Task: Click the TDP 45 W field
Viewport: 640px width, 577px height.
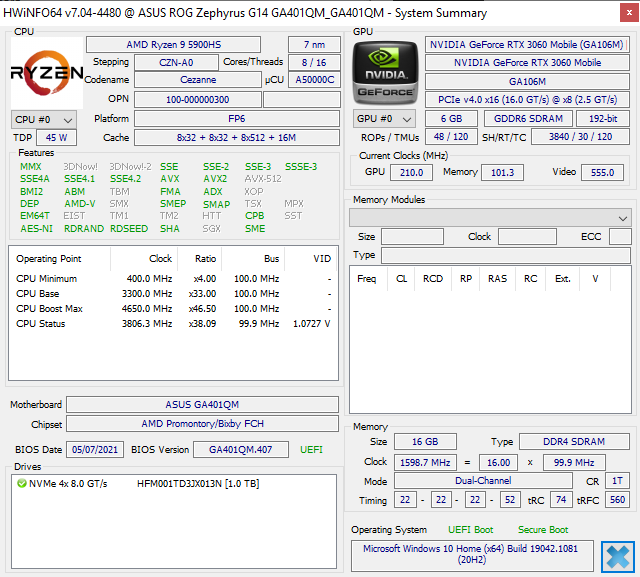Action: pyautogui.click(x=57, y=137)
